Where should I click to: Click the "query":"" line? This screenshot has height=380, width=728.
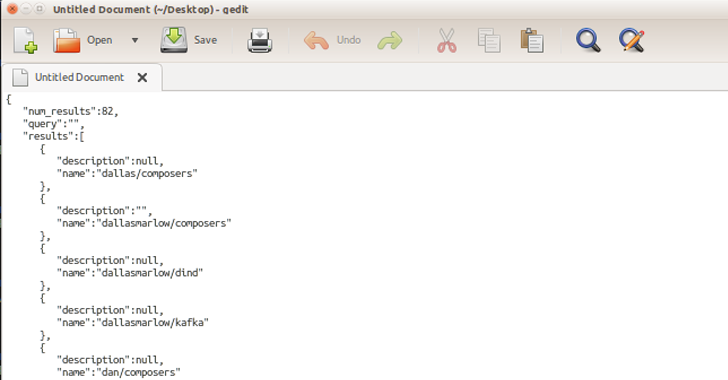(x=54, y=124)
